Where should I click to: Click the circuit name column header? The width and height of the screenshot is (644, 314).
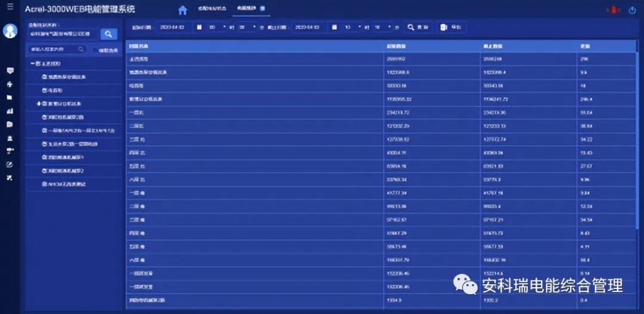(x=255, y=46)
